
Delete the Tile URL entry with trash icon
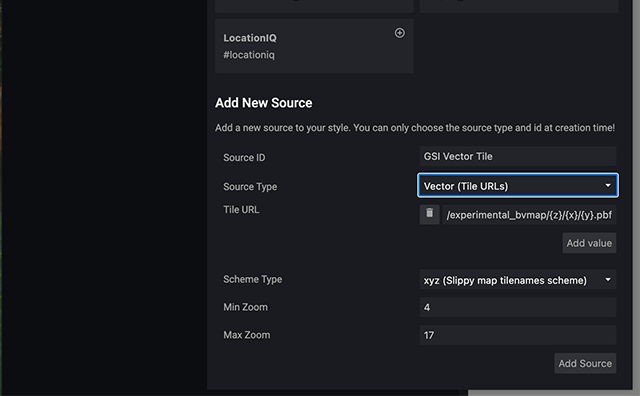(429, 214)
